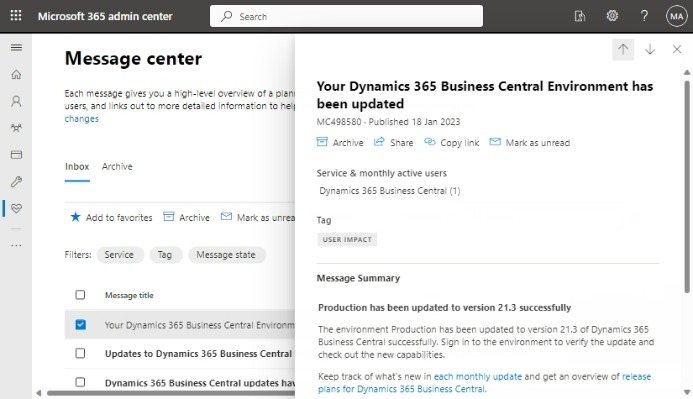Check the Dynamics 365 Business Central updates row
Viewport: 693px width, 399px height.
[80, 382]
